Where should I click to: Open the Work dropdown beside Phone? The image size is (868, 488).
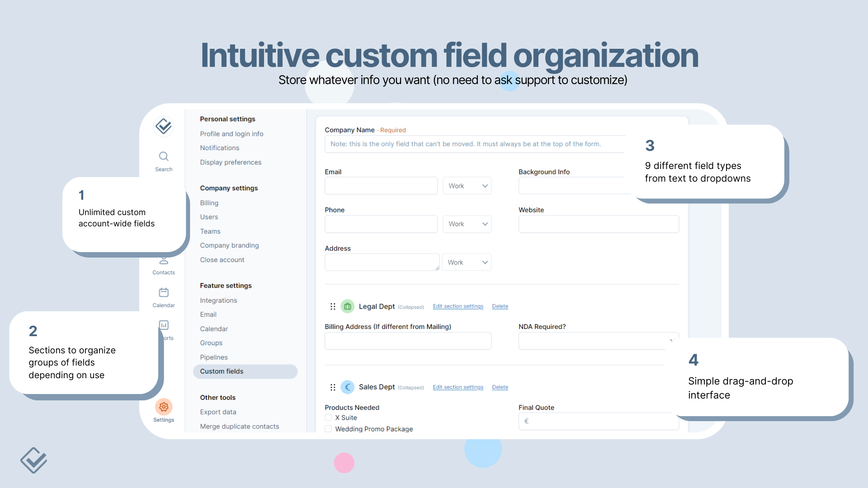[467, 224]
